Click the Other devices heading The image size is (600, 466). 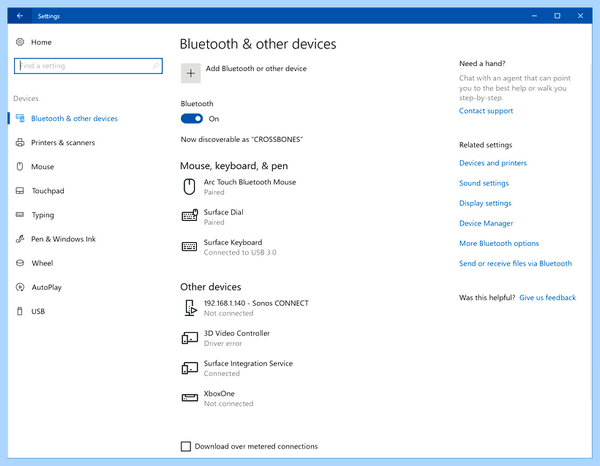[x=210, y=287]
